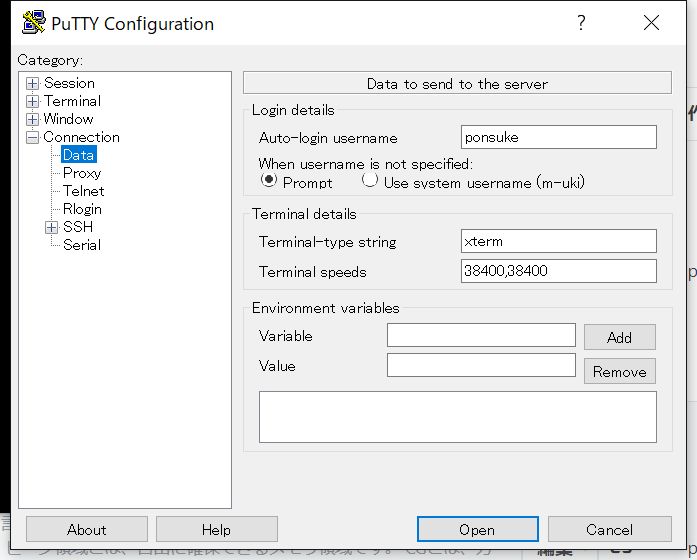This screenshot has height=560, width=697.
Task: Expand the Terminal category node
Action: point(32,101)
